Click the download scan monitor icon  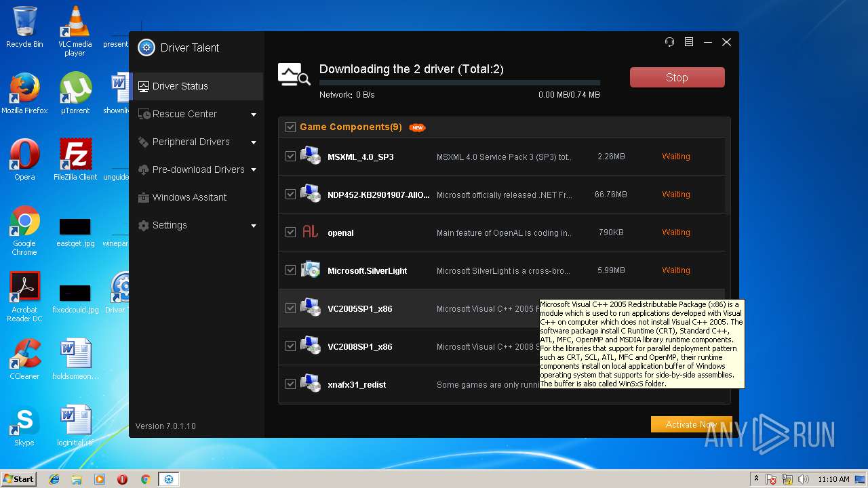click(294, 75)
